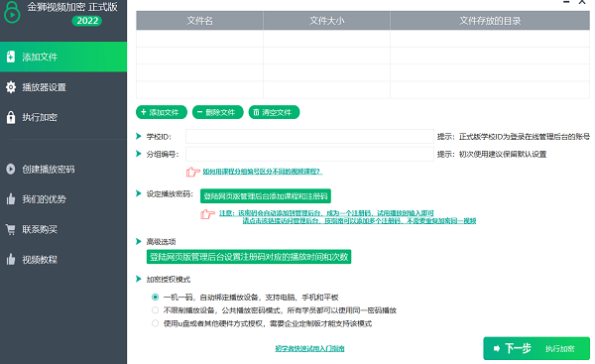Click the green 删除文件 button
595x364 pixels.
click(x=218, y=112)
